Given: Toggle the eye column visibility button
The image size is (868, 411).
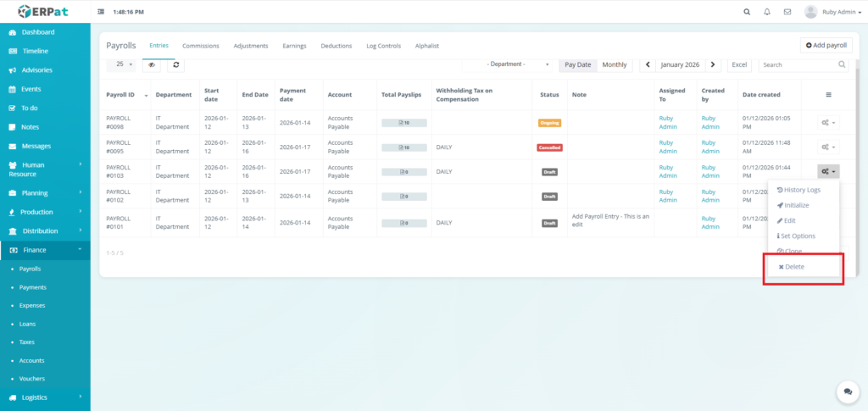Looking at the screenshot, I should click(151, 64).
